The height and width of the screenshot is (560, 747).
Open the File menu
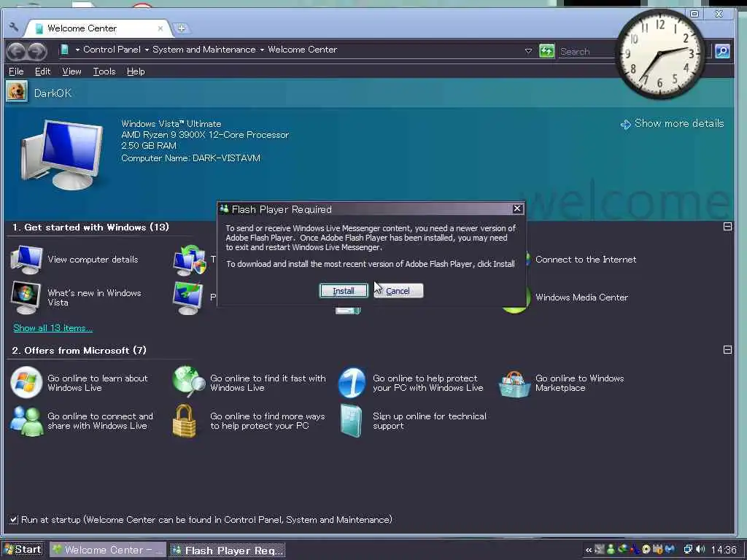pyautogui.click(x=16, y=71)
